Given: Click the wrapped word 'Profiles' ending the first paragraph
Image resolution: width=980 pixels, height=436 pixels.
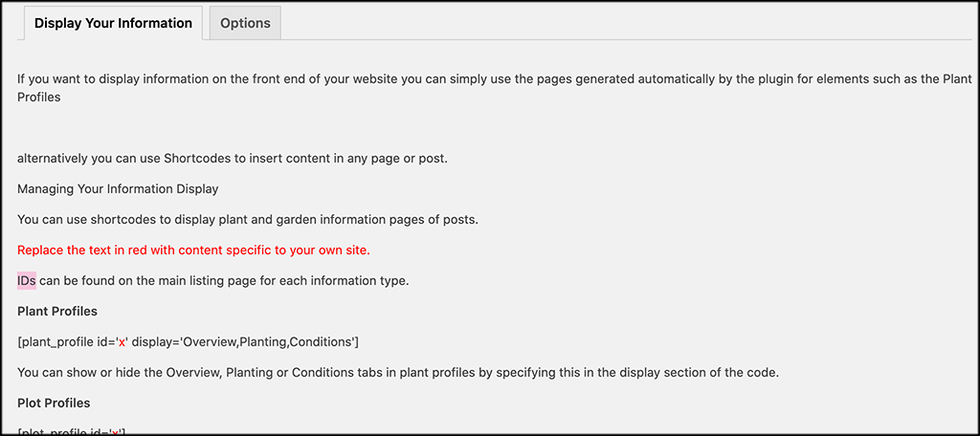Looking at the screenshot, I should click(39, 98).
